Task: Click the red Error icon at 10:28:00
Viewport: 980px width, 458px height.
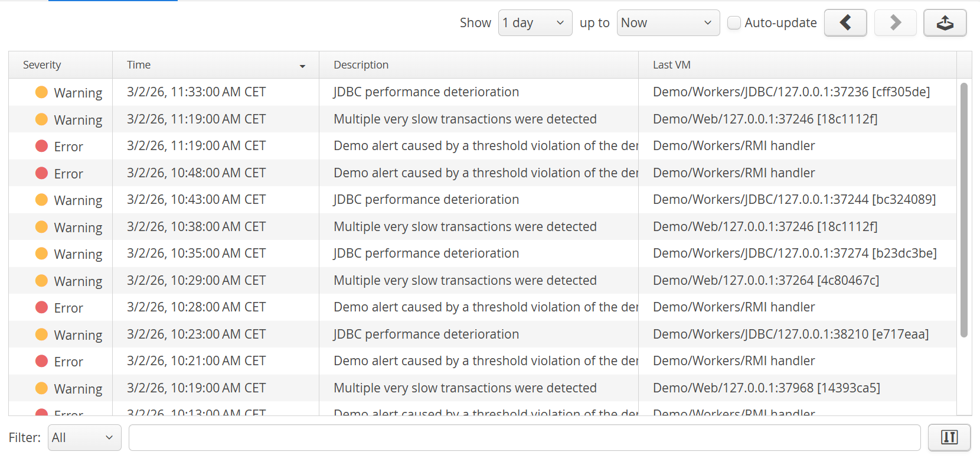Action: click(41, 307)
